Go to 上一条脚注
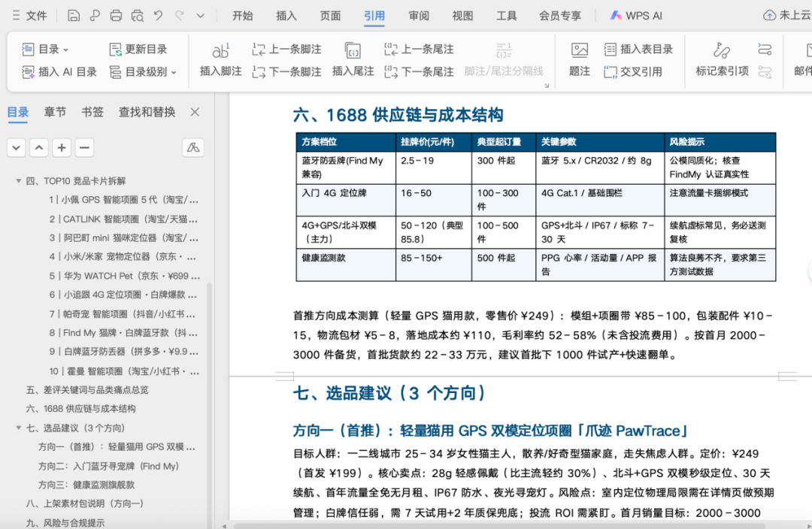812x529 pixels. (287, 49)
